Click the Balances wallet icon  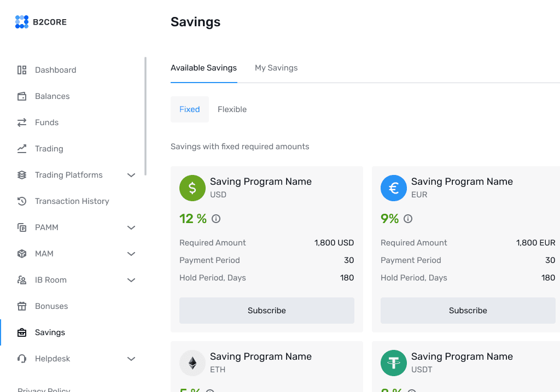point(22,96)
